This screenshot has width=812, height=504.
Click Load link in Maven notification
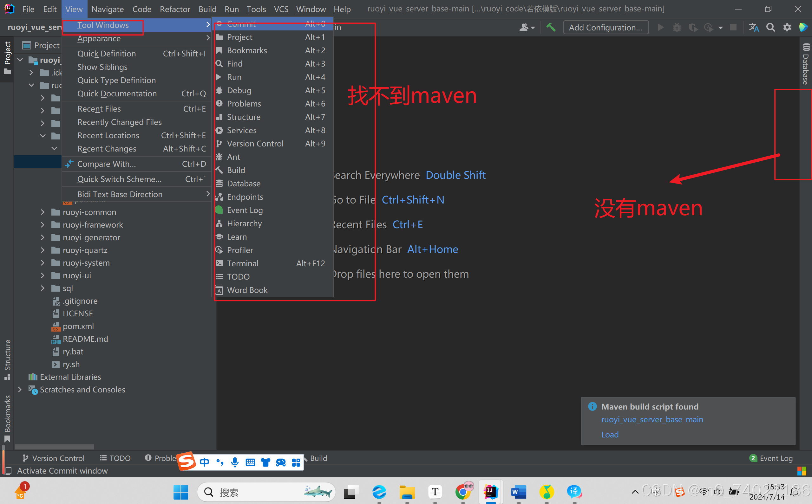[610, 434]
